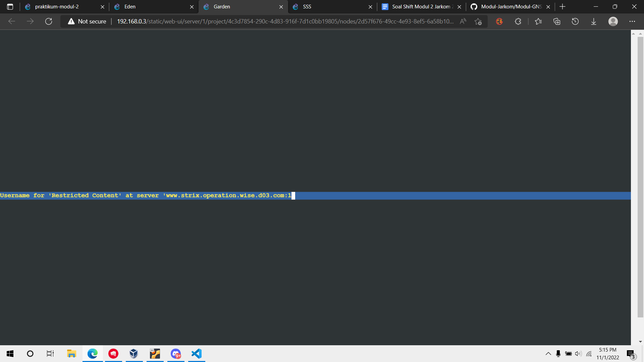The width and height of the screenshot is (644, 362).
Task: Open the Collections icon in toolbar
Action: tap(557, 21)
